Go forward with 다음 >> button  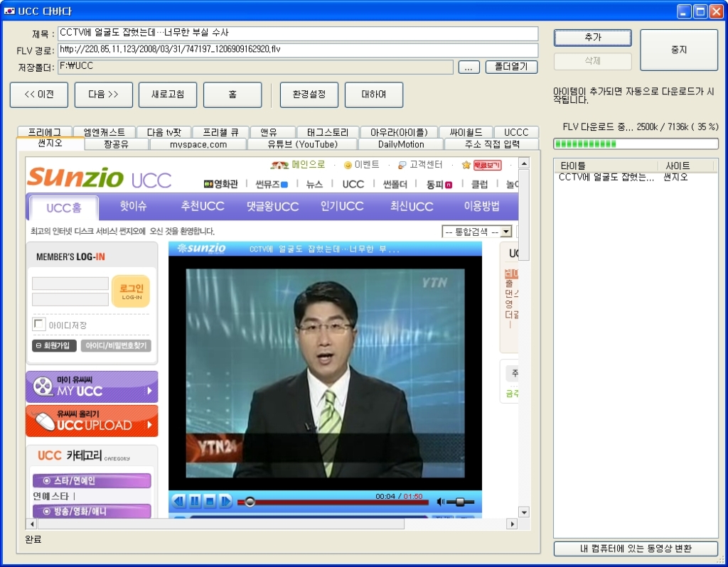click(x=104, y=94)
